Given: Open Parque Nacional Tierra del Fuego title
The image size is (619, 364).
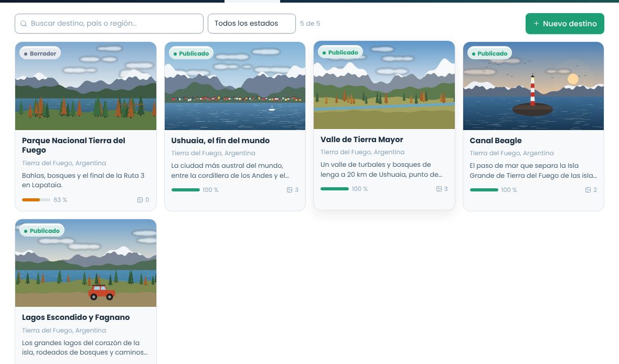Looking at the screenshot, I should pos(73,145).
